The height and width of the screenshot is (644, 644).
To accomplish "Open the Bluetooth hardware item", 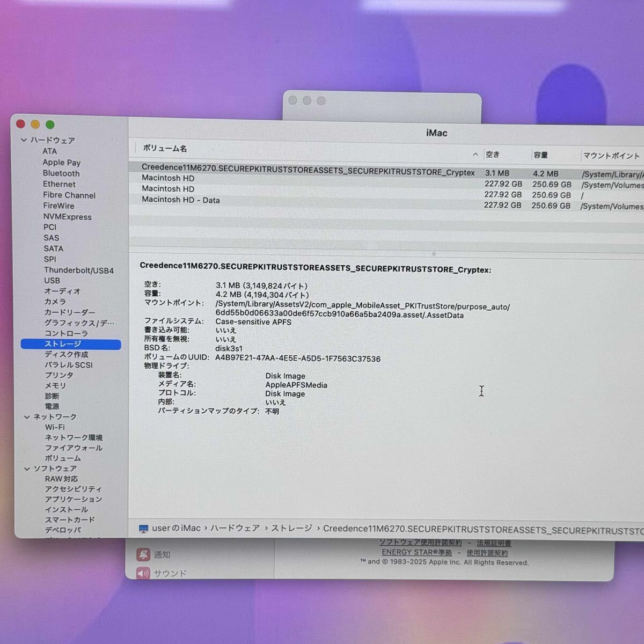I will pos(61,173).
